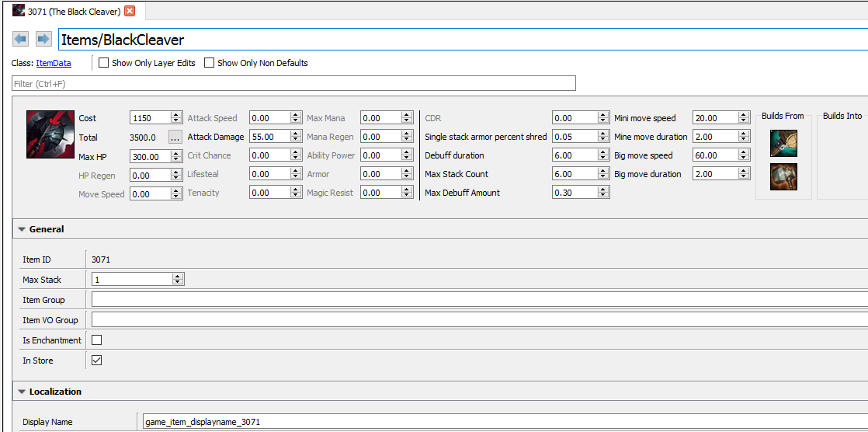Viewport: 868px width, 432px height.
Task: Click the forward navigation arrow icon
Action: pos(43,39)
